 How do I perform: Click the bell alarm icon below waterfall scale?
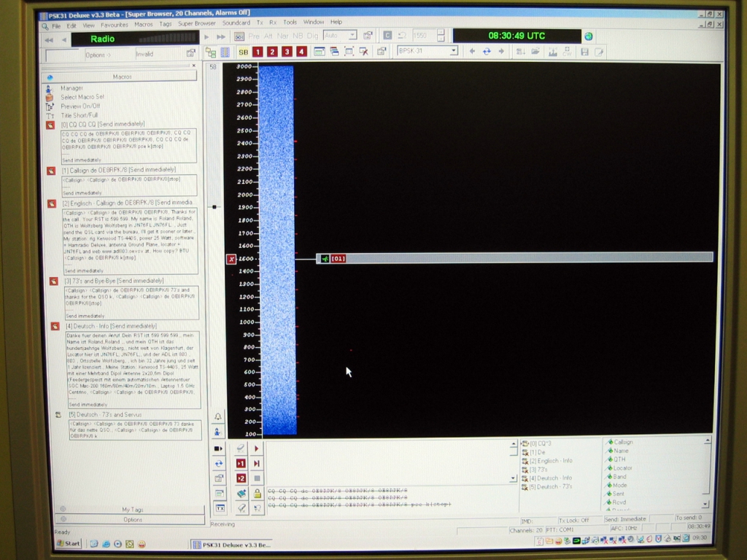(x=217, y=416)
